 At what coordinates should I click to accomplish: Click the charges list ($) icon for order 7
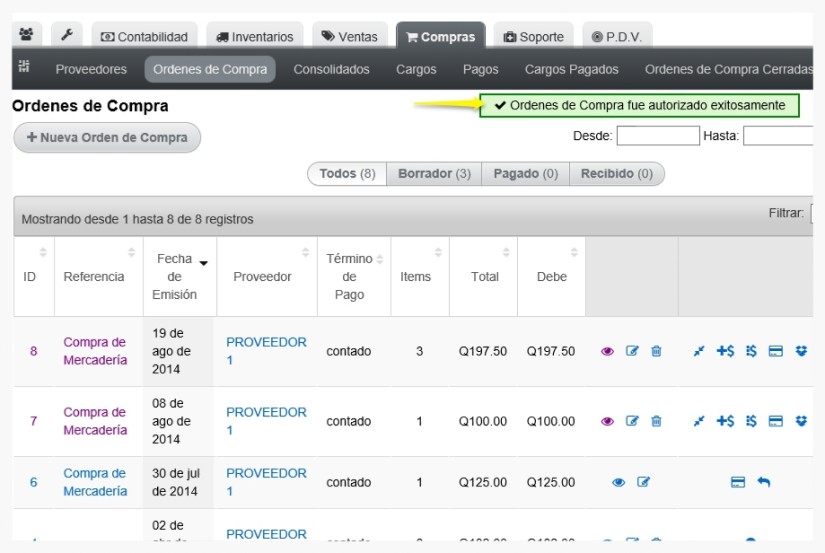point(751,421)
